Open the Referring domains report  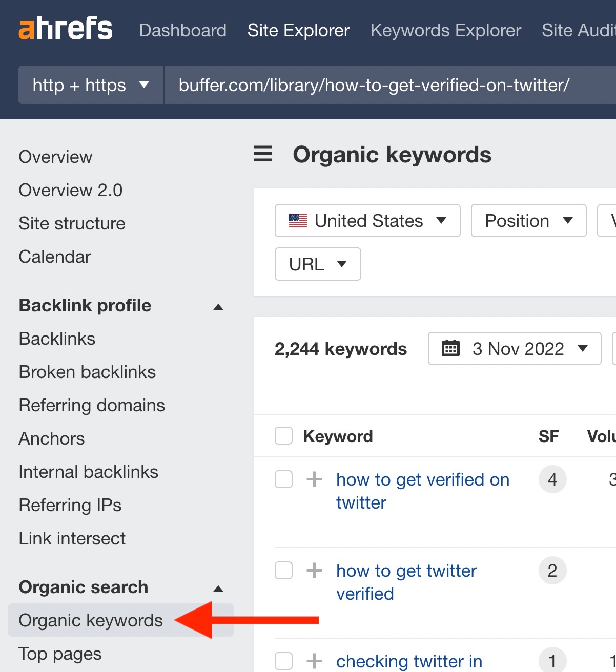(92, 405)
